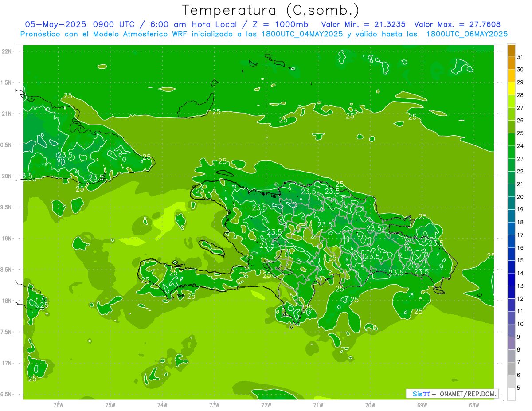Screen dimensions: 532x411
Task: Pick the gray legend swatch between 6 and 7
Action: 511,369
